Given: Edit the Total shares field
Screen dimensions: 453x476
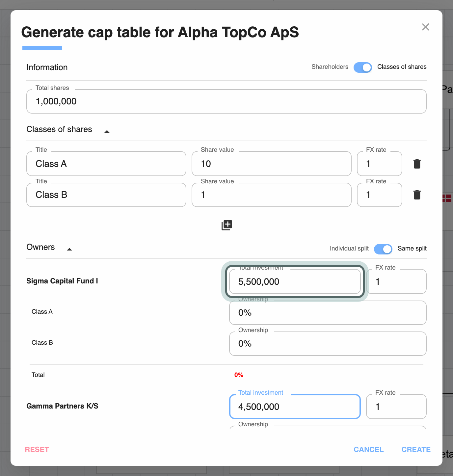Looking at the screenshot, I should tap(226, 101).
